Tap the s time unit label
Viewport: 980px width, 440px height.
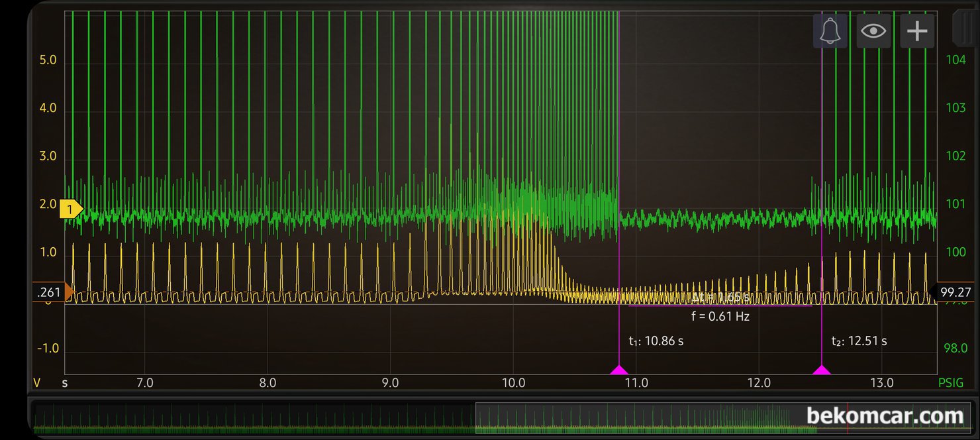pyautogui.click(x=65, y=383)
